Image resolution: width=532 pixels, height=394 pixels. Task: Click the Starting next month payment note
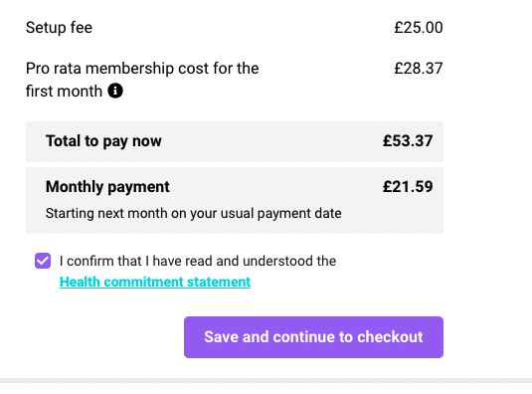tap(193, 214)
